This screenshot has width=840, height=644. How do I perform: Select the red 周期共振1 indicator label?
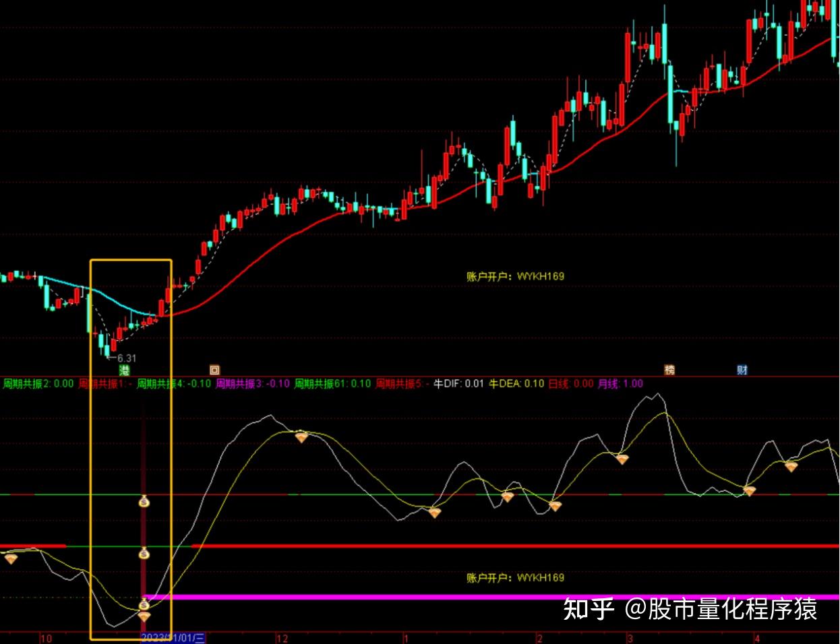(105, 384)
